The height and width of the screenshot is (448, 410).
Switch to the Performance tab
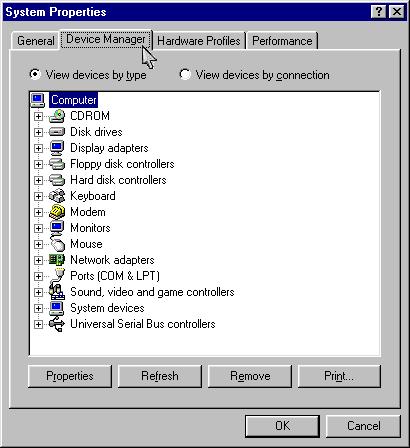[282, 41]
